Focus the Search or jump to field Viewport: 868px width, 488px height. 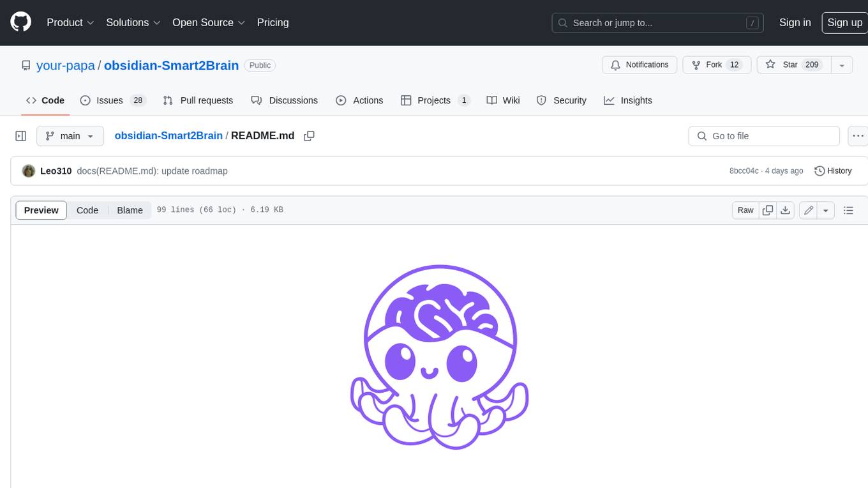click(658, 22)
